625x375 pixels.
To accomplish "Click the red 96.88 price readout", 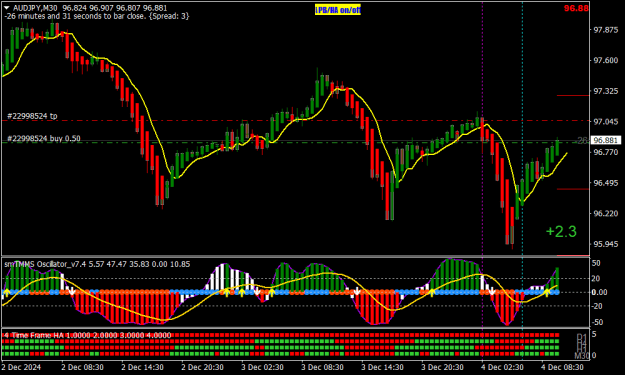I will (x=576, y=8).
